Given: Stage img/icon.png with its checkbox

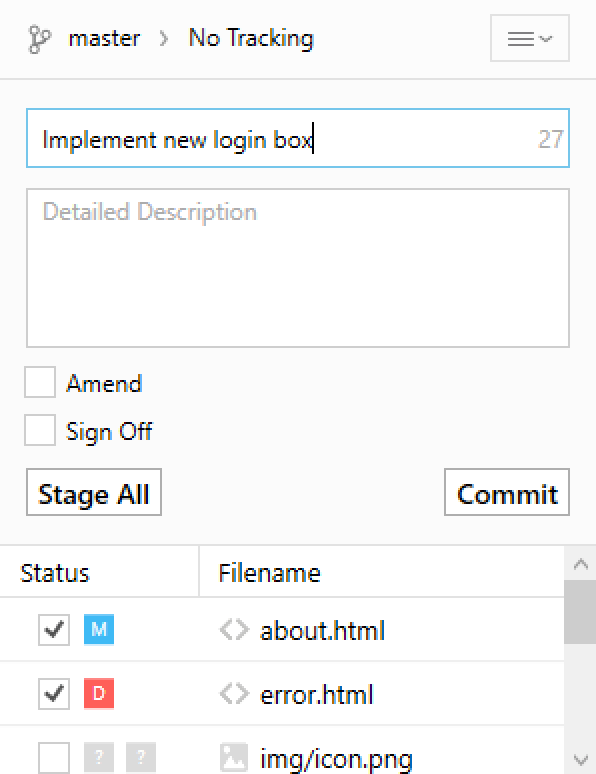Looking at the screenshot, I should click(x=54, y=757).
